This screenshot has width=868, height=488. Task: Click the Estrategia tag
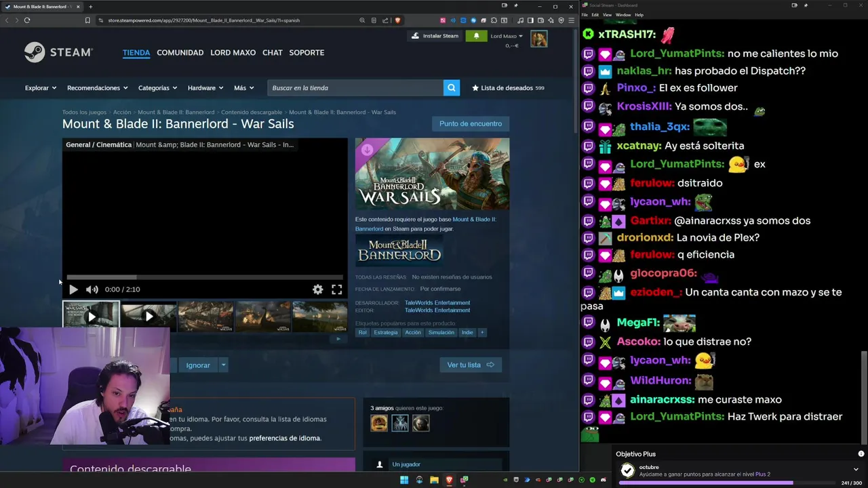[386, 333]
